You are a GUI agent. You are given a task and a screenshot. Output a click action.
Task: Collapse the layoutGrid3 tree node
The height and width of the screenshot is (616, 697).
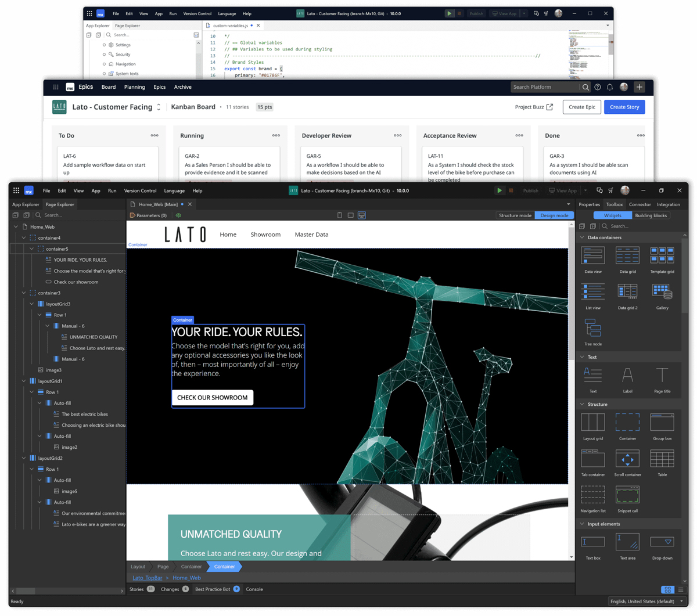(x=32, y=304)
